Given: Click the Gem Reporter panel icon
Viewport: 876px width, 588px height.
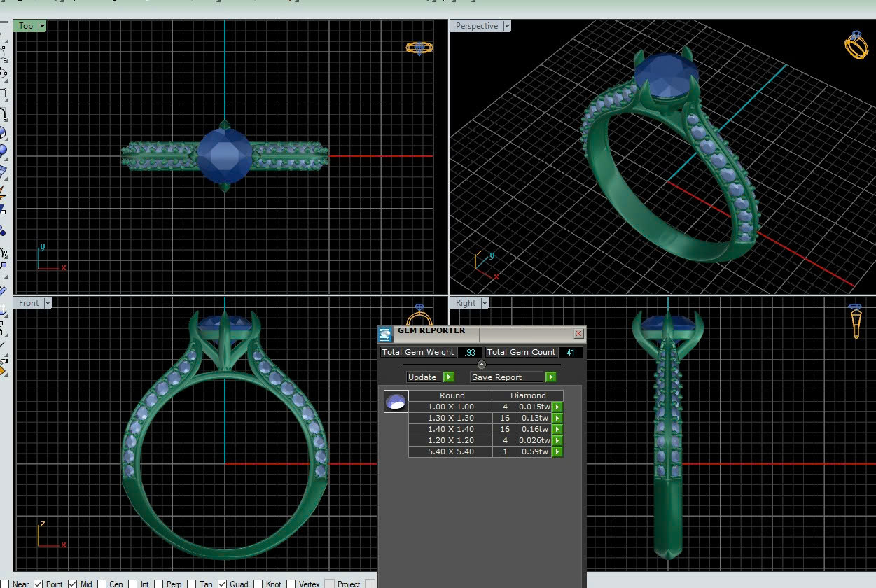Looking at the screenshot, I should (x=385, y=334).
